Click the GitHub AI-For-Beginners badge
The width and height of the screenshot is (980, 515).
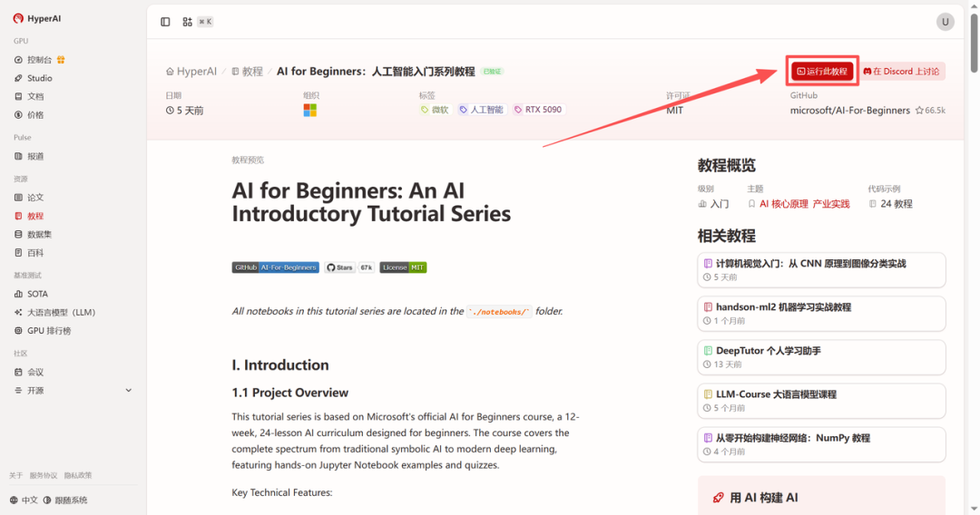pos(275,267)
